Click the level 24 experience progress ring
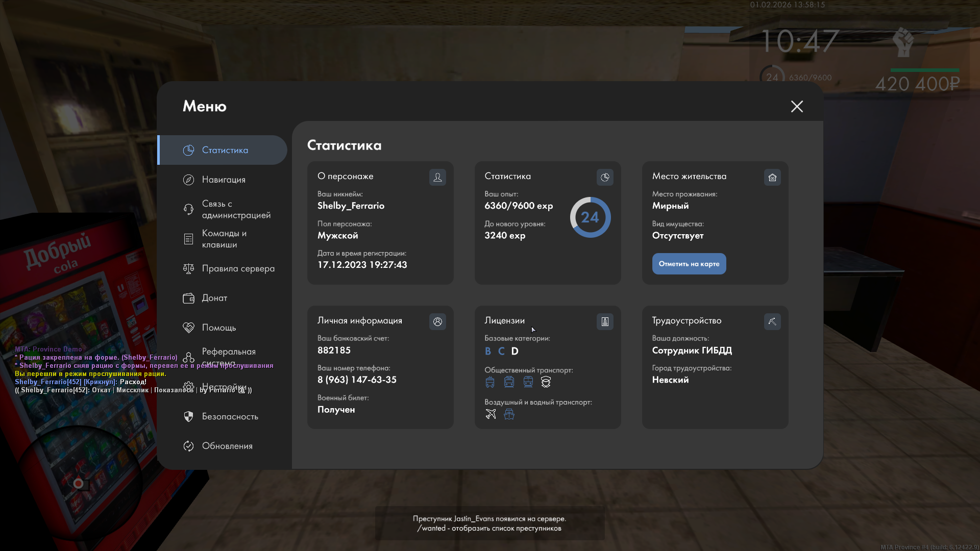This screenshot has width=980, height=551. click(590, 217)
